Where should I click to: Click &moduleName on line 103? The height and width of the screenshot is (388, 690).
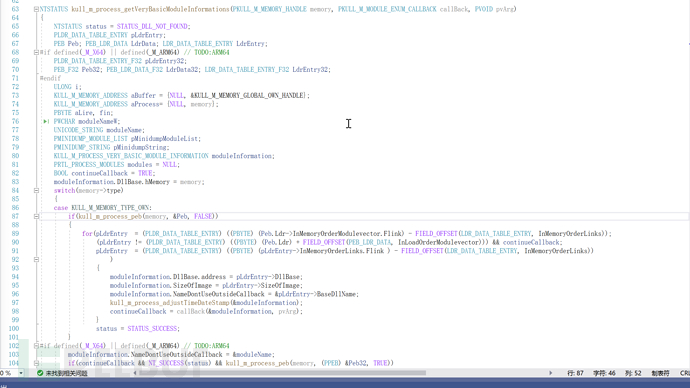252,355
